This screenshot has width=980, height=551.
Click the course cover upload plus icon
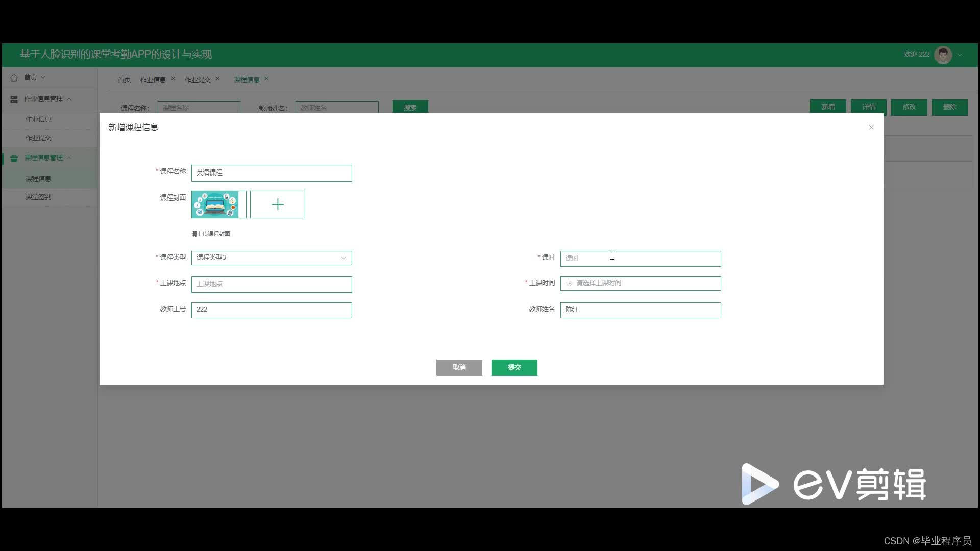277,205
